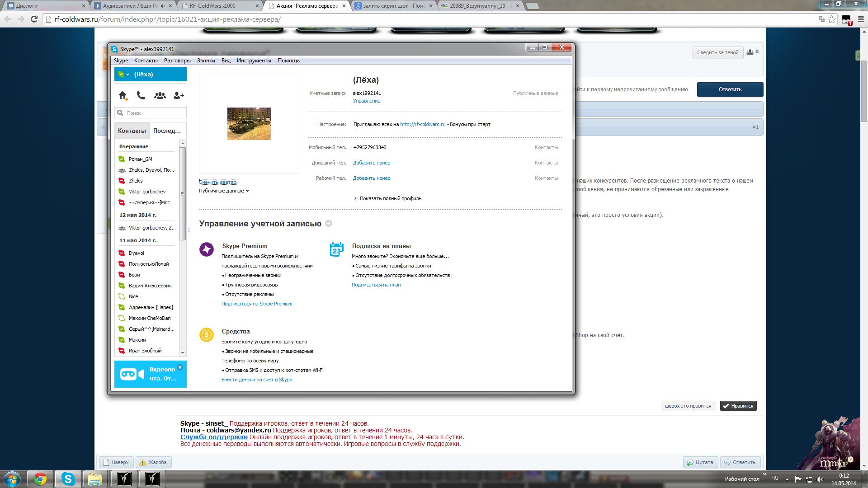The height and width of the screenshot is (488, 868).
Task: Open Skype home icon
Action: pyautogui.click(x=123, y=95)
